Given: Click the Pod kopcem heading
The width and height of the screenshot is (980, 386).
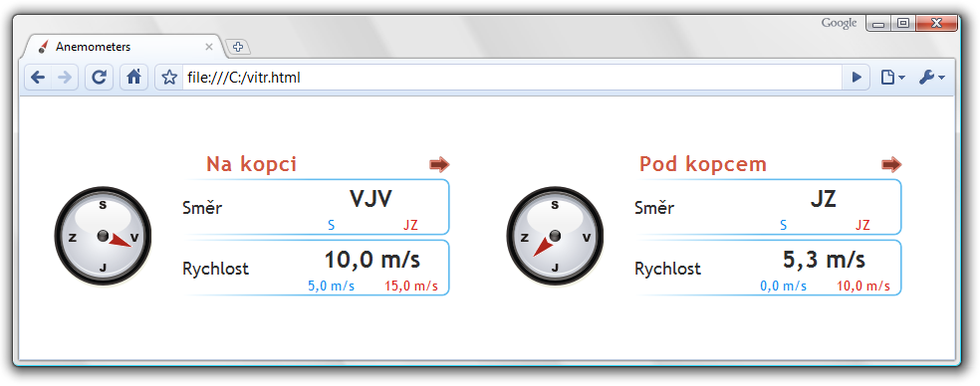Looking at the screenshot, I should pos(703,164).
